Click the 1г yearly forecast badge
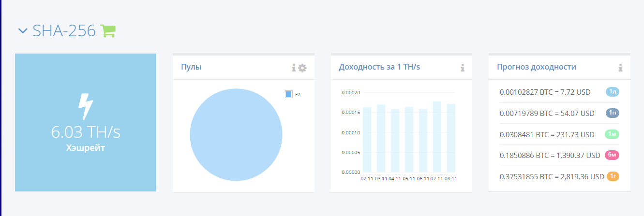644x216 pixels. 613,176
